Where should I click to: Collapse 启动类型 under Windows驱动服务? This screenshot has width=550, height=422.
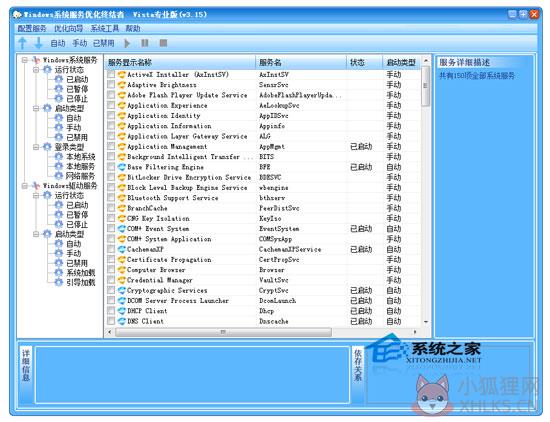[x=36, y=234]
